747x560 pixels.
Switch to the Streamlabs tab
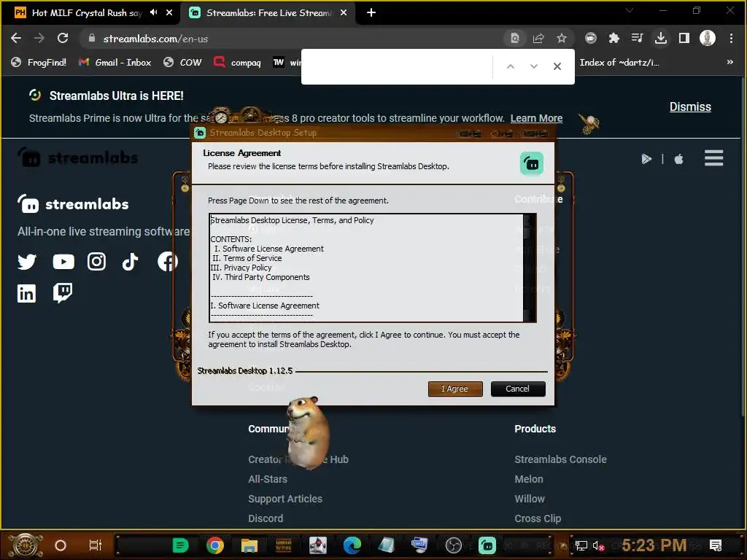[269, 13]
